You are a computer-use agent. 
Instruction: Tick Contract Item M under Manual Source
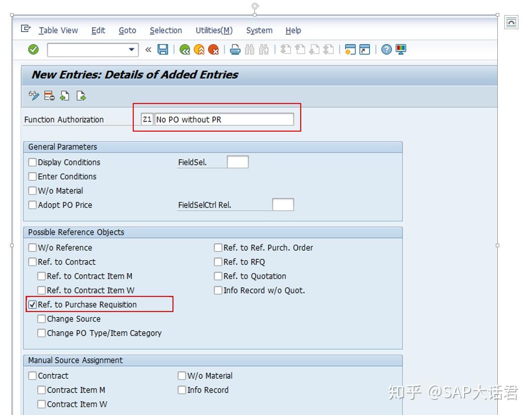tap(41, 390)
